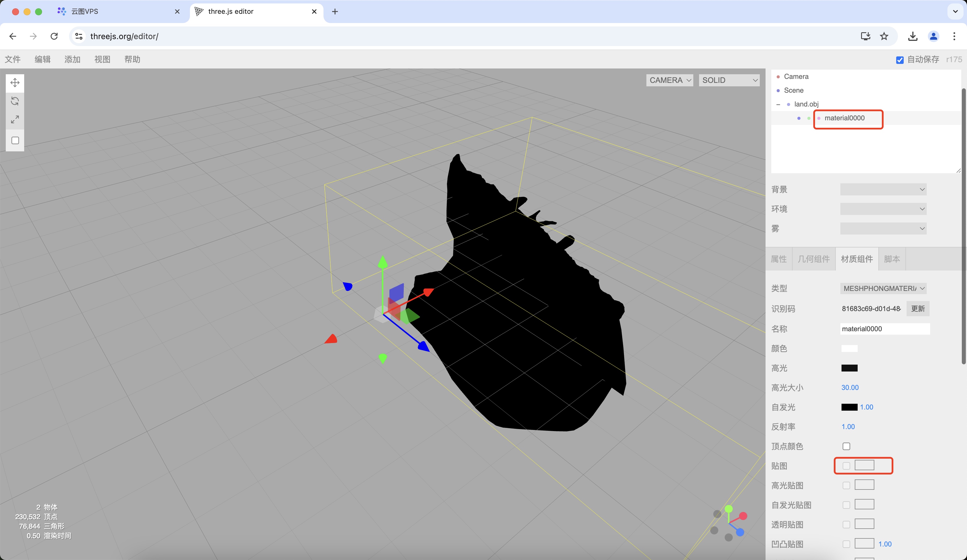
Task: Click the red X-axis arrow of transform gizmo
Action: tap(429, 292)
